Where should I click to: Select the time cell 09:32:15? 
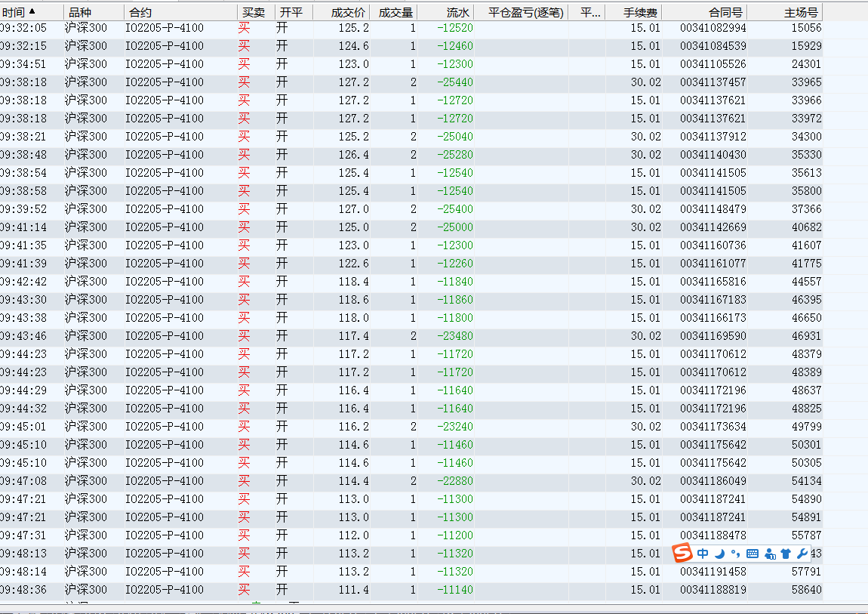tap(24, 46)
